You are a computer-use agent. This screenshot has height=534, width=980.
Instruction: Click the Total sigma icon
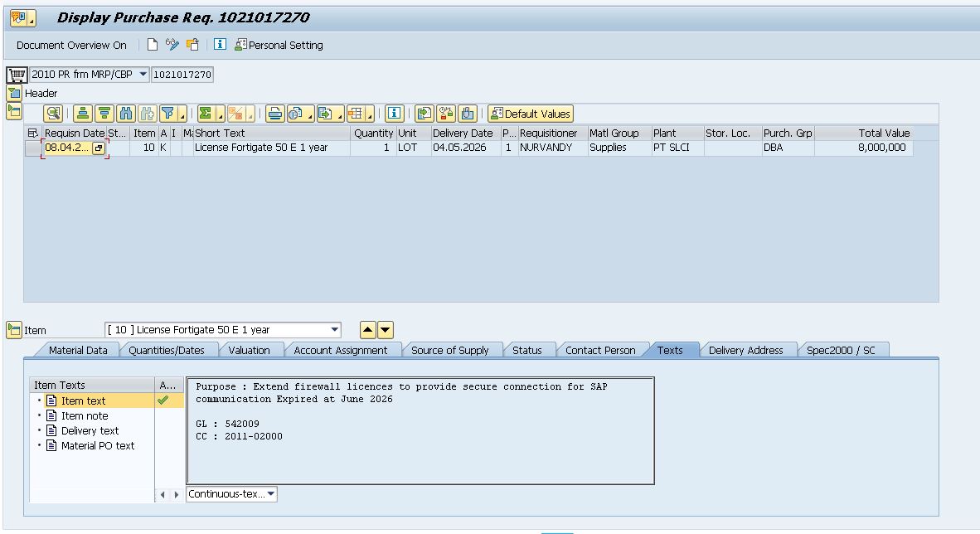click(x=206, y=114)
